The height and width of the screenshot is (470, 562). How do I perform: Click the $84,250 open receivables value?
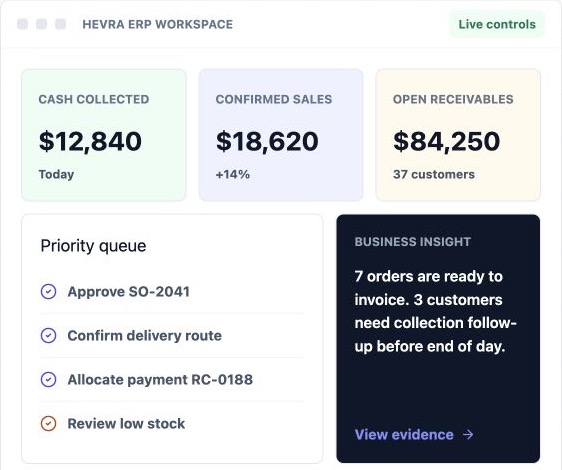[447, 141]
